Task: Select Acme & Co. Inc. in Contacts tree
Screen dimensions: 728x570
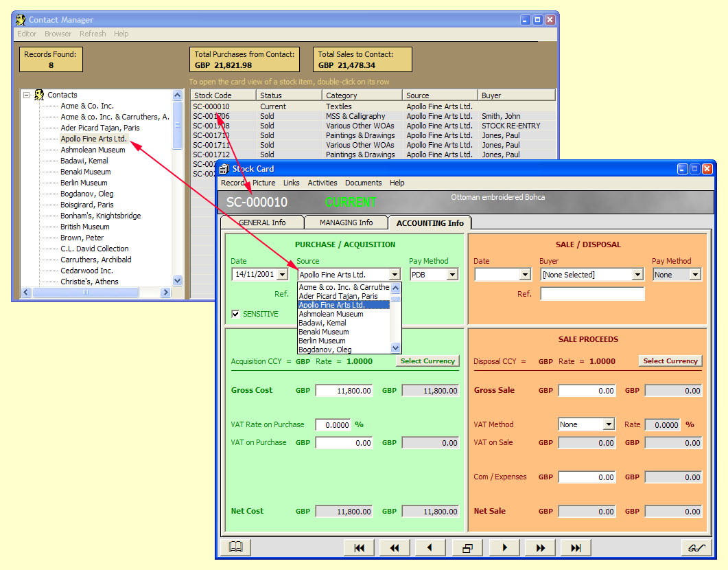Action: (x=87, y=106)
